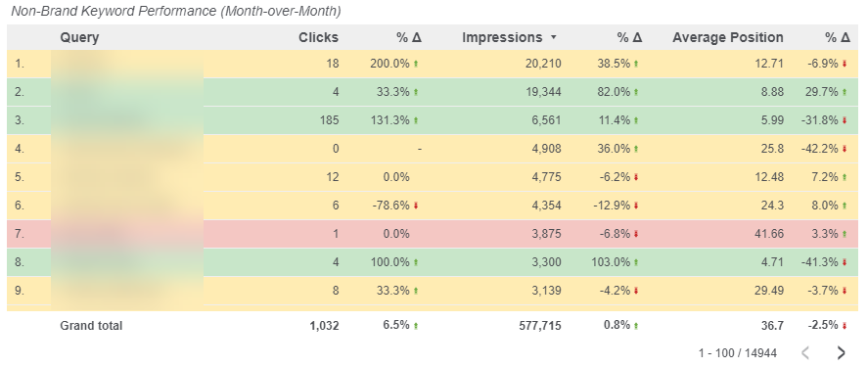Click the Impressions sort arrow

pos(553,37)
